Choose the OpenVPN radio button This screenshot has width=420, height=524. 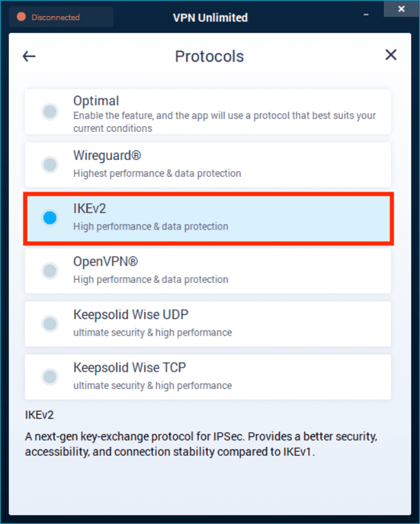pos(50,271)
